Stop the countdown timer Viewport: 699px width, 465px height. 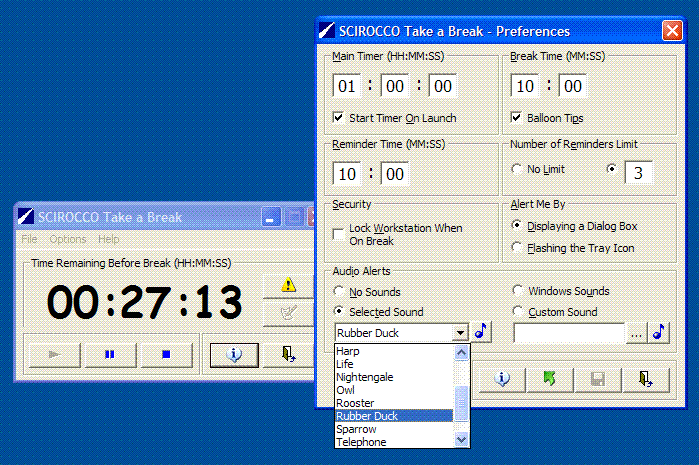point(166,355)
